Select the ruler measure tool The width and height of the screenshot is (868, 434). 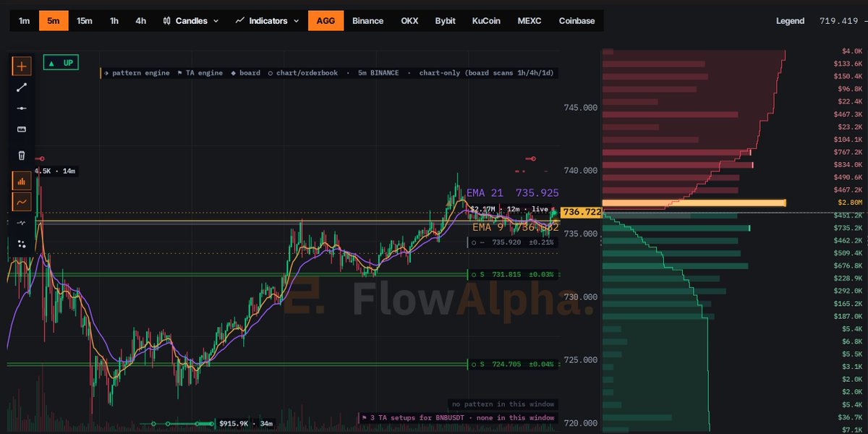tap(22, 129)
